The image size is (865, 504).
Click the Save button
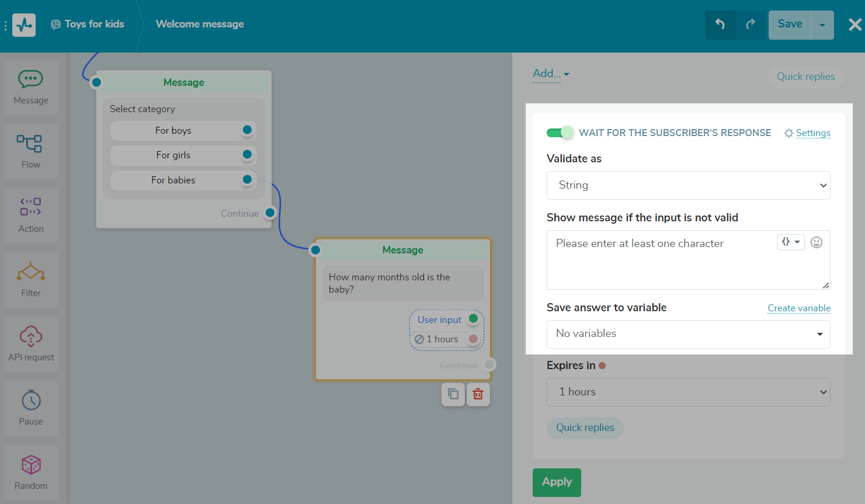pyautogui.click(x=790, y=25)
